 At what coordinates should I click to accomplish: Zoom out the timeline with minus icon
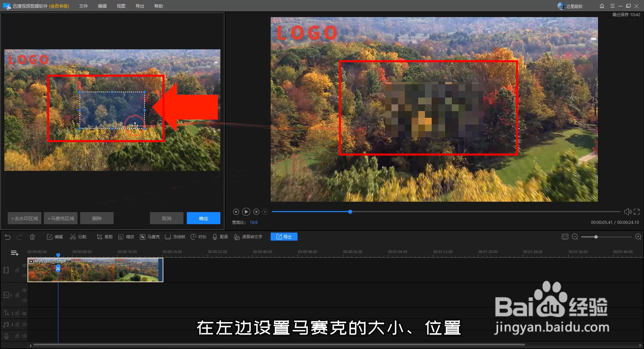(575, 237)
